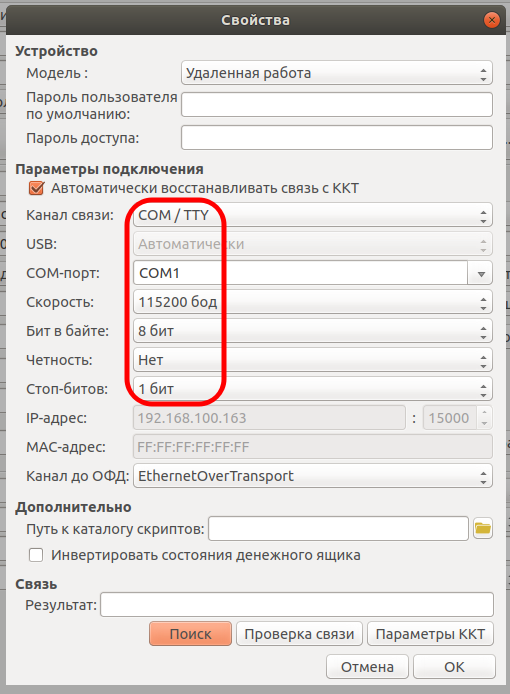Enable Инвертировать состояния денежного ящика checkbox
Viewport: 510px width, 694px height.
36,555
